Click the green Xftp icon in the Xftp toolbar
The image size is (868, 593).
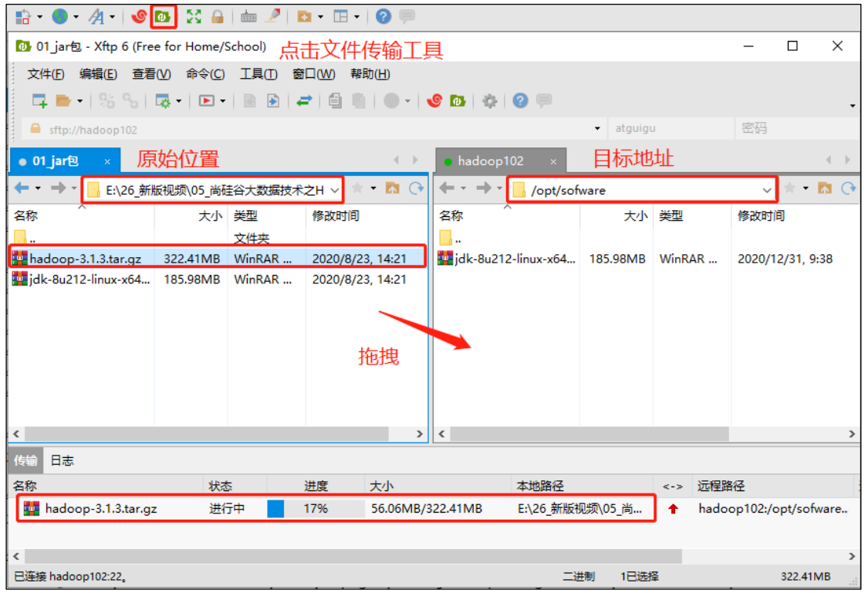(x=458, y=101)
